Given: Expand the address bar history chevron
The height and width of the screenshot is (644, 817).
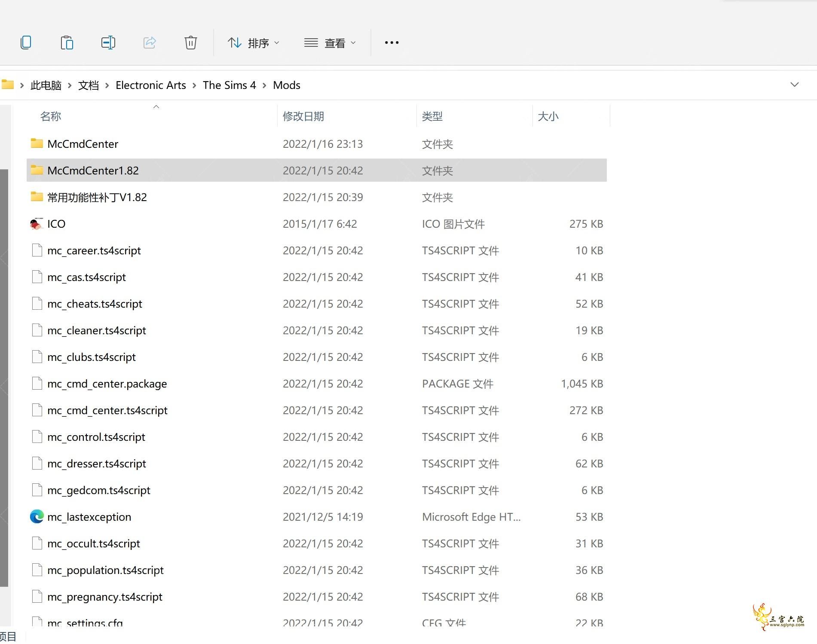Looking at the screenshot, I should (794, 85).
